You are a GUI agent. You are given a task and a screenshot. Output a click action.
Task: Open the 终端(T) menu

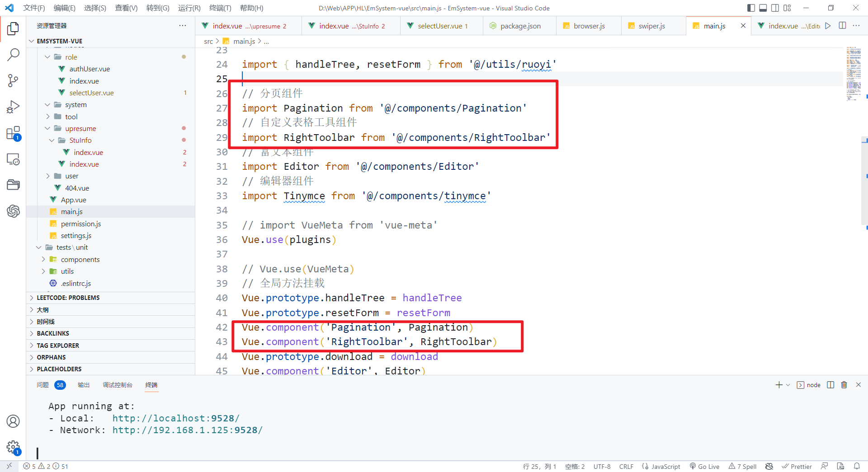click(x=220, y=8)
